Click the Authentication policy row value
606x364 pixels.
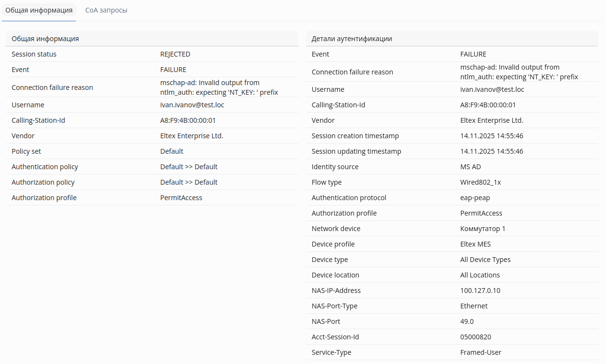click(x=189, y=167)
